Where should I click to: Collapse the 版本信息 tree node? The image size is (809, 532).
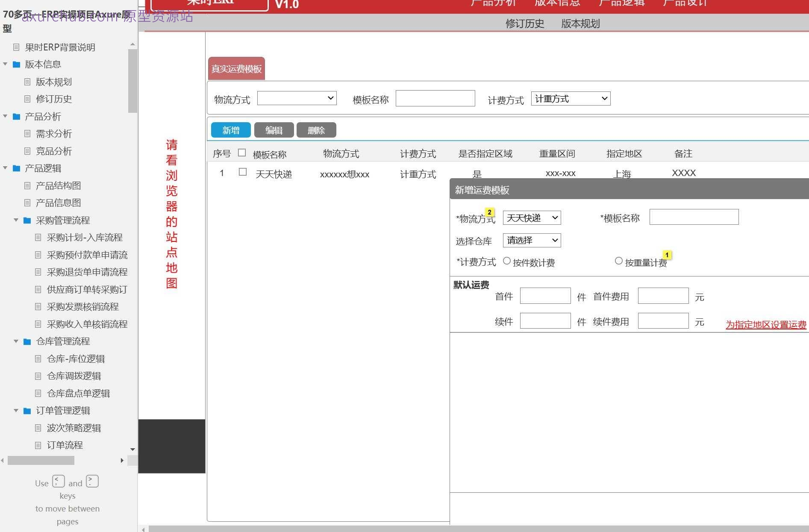5,64
